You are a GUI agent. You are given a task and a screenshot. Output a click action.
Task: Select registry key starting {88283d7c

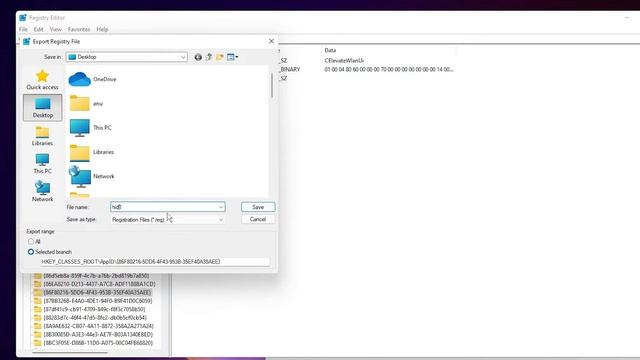tap(95, 318)
